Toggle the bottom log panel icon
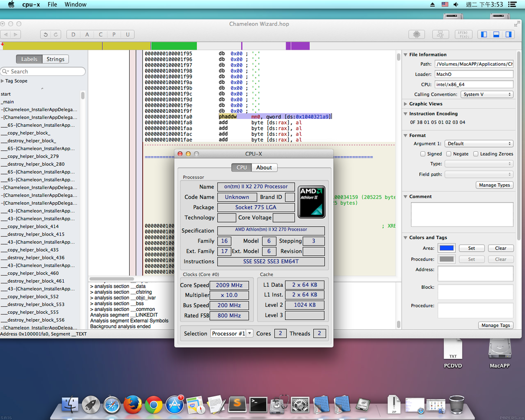 [x=496, y=34]
